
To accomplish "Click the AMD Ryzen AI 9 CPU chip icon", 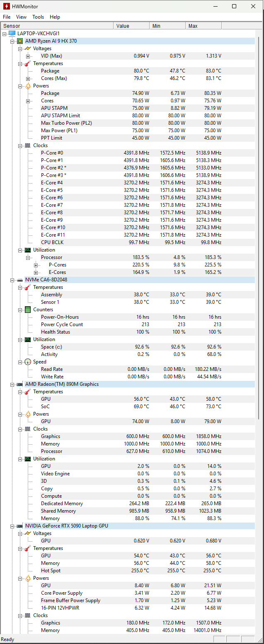I will click(20, 41).
